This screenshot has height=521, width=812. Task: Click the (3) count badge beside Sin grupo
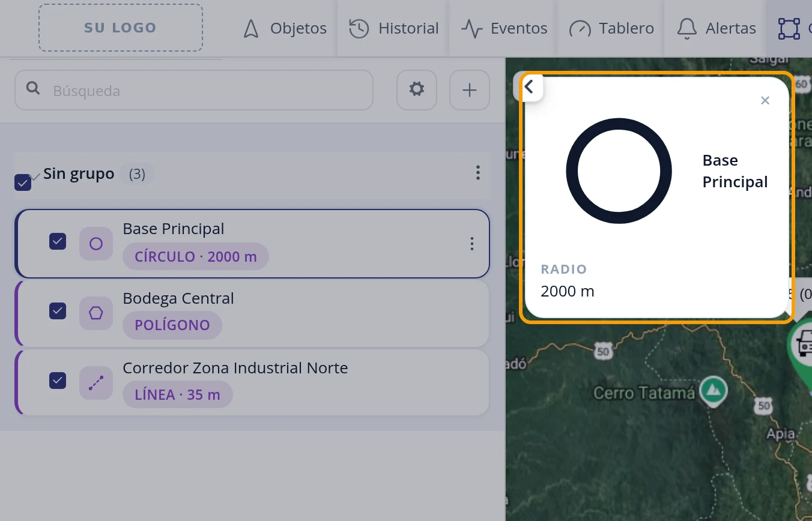point(137,174)
